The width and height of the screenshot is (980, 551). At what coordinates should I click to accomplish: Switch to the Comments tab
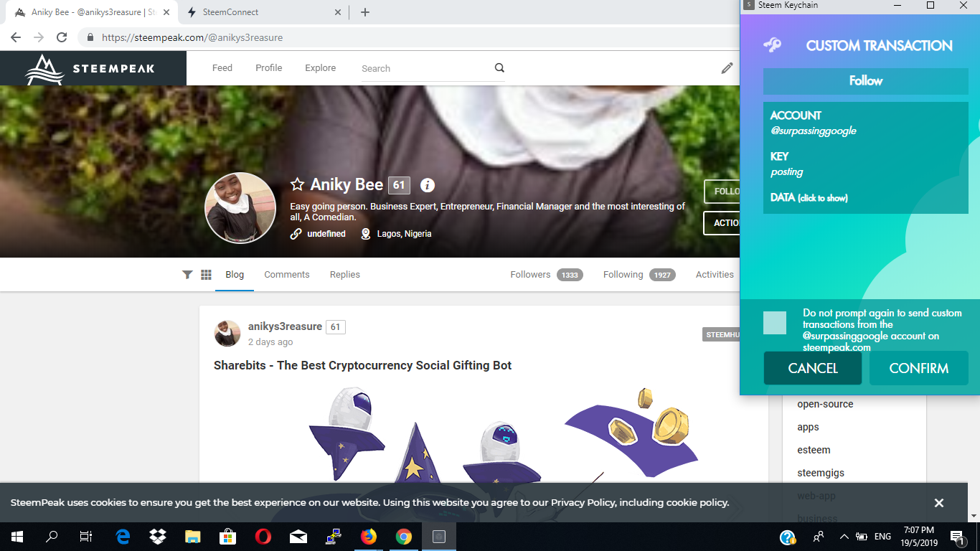[287, 275]
